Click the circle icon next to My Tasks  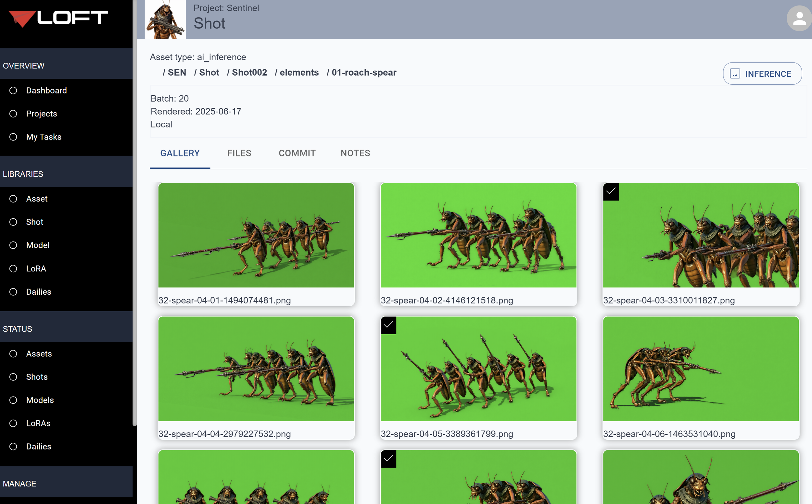(x=13, y=137)
